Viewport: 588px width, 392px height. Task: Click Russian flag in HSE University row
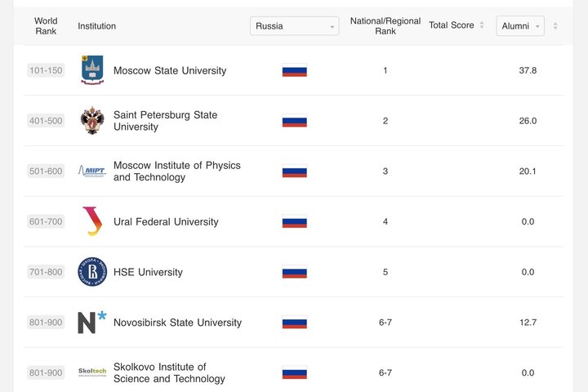pos(294,272)
